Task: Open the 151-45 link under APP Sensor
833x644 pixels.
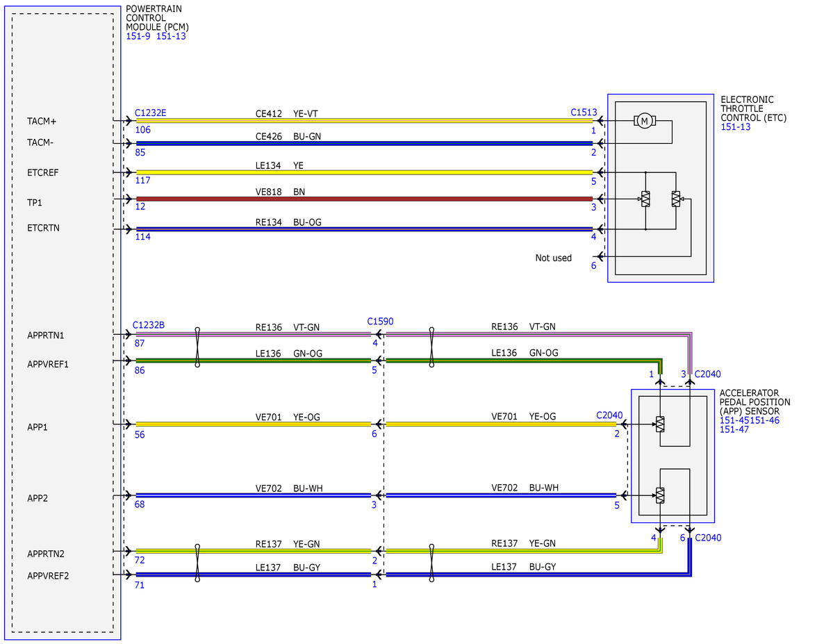Action: pyautogui.click(x=734, y=420)
